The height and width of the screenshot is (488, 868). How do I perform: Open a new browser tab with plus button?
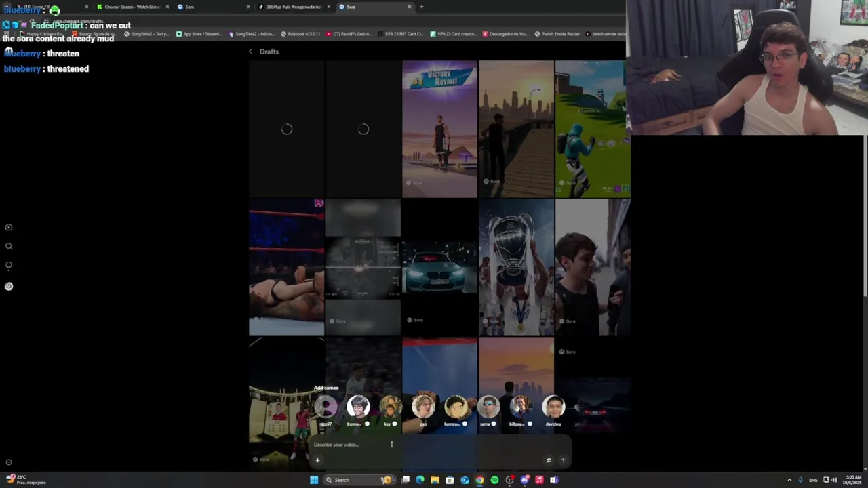coord(421,7)
